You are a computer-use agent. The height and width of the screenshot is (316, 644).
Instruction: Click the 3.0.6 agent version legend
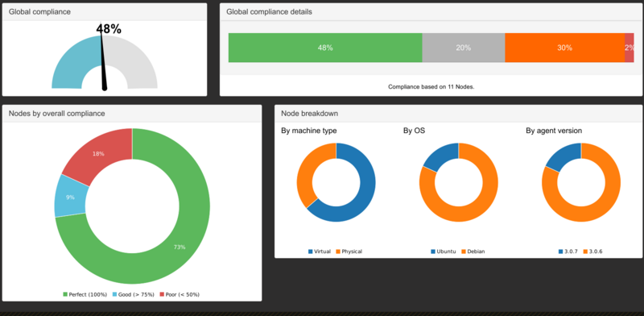coord(593,252)
